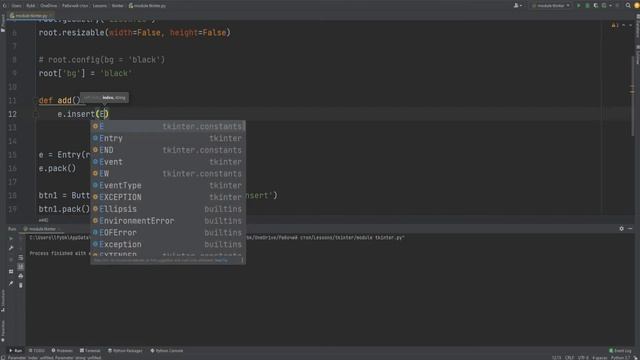
Task: Rerun the program in the Run panel
Action: (x=11, y=238)
